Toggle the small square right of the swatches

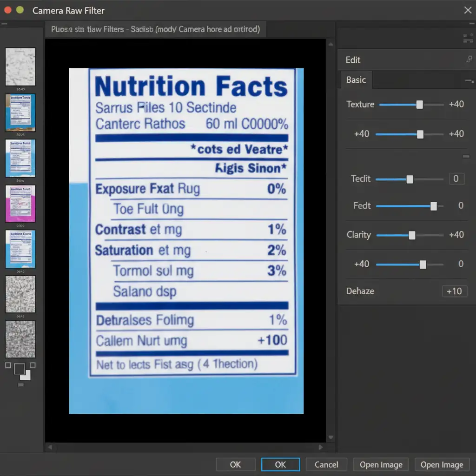pos(33,365)
